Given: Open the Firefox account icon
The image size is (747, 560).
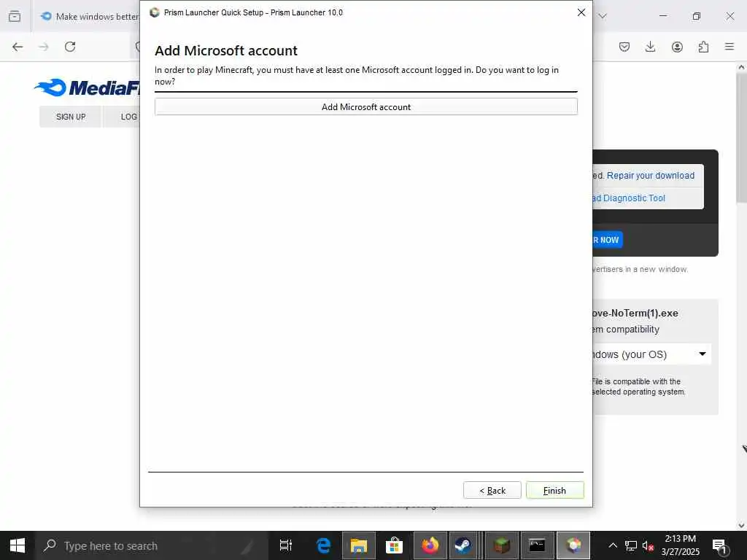Looking at the screenshot, I should 677,47.
